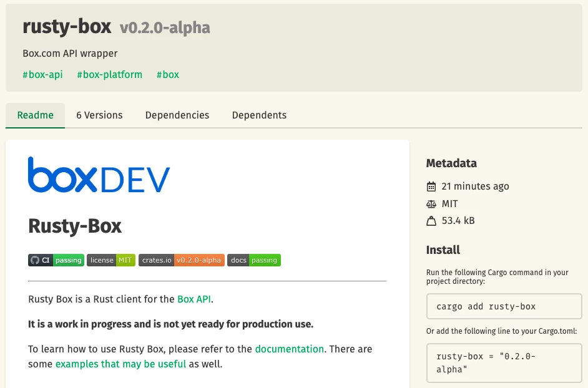Screen dimensions: 588x388
Task: Click the license scale icon beside MIT
Action: tap(431, 204)
